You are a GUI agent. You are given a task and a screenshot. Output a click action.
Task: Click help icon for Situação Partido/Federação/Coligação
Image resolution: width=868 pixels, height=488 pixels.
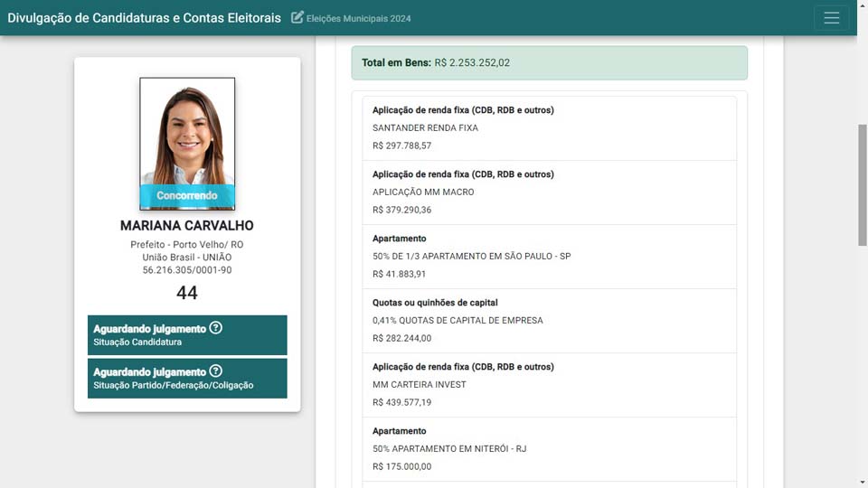click(x=215, y=371)
